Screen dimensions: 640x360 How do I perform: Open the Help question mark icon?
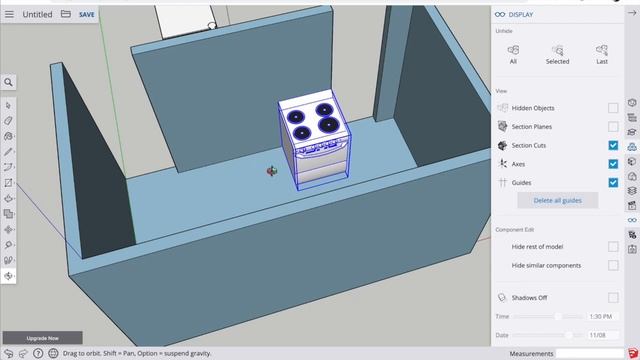pos(38,353)
